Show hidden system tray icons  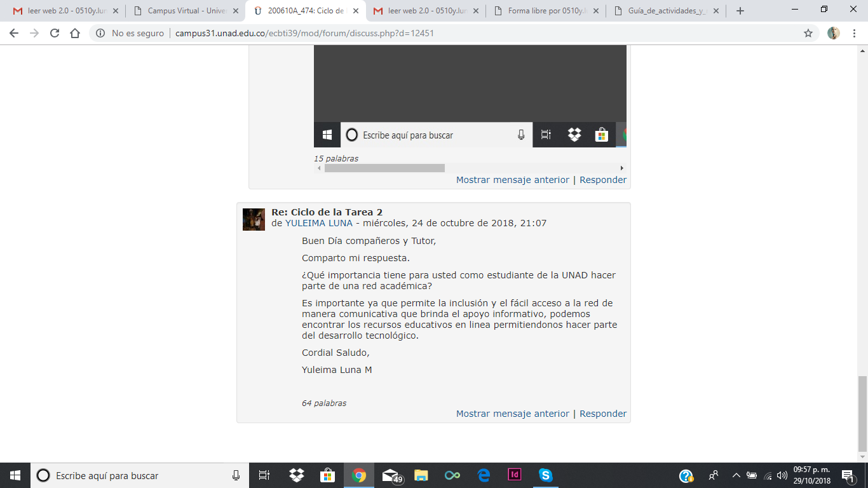coord(736,475)
